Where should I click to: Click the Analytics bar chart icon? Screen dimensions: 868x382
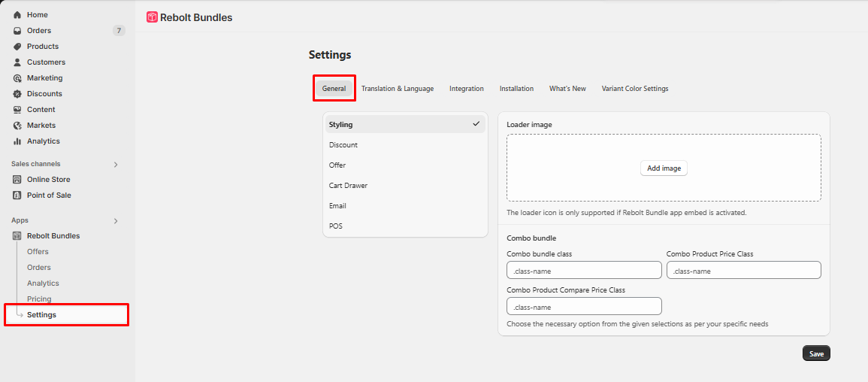click(17, 141)
